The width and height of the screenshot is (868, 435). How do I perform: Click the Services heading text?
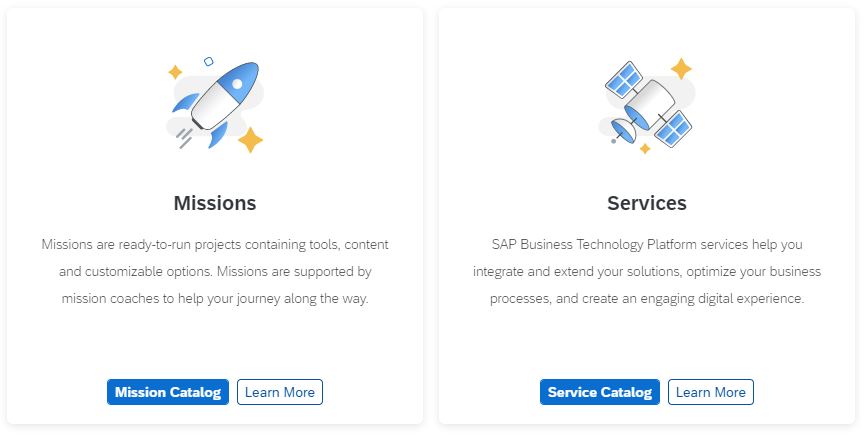pos(647,203)
